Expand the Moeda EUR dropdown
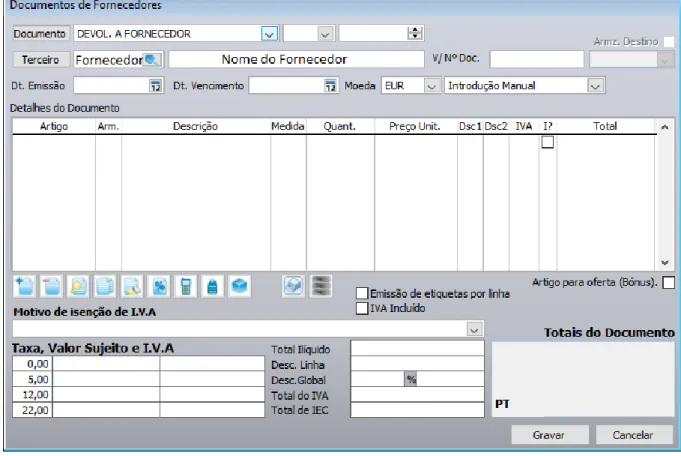The height and width of the screenshot is (456, 681). click(x=431, y=86)
